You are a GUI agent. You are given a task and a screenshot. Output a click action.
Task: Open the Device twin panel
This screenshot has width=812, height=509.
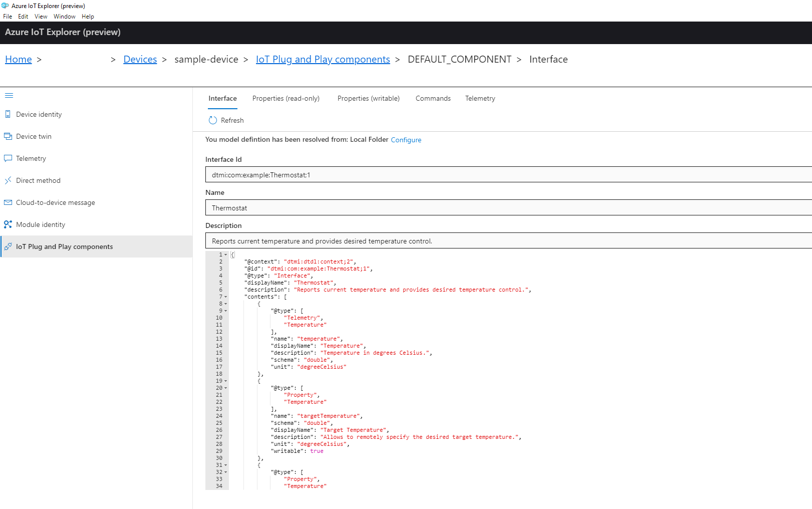pyautogui.click(x=34, y=136)
